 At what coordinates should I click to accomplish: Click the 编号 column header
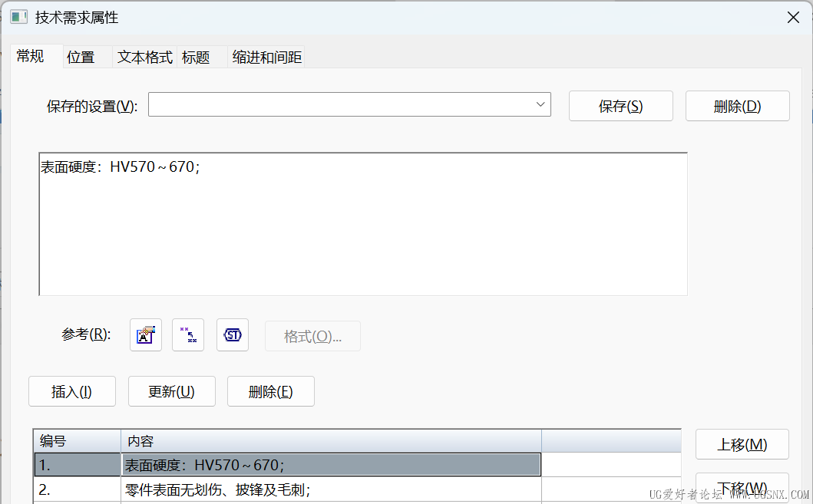pyautogui.click(x=78, y=441)
